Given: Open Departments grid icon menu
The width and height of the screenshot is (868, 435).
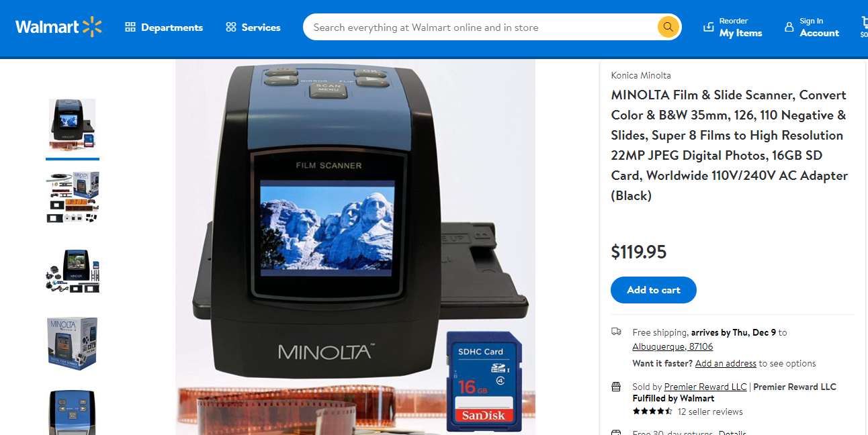Looking at the screenshot, I should [130, 28].
